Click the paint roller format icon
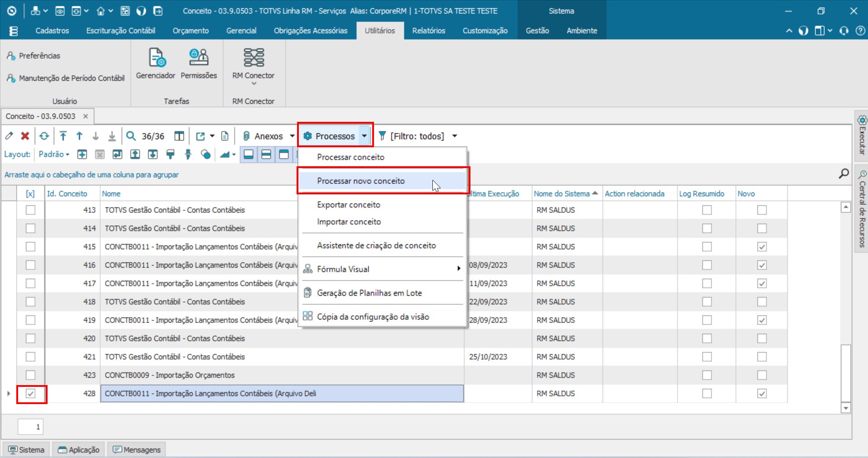Screen dimensions: 868x458 (x=170, y=154)
